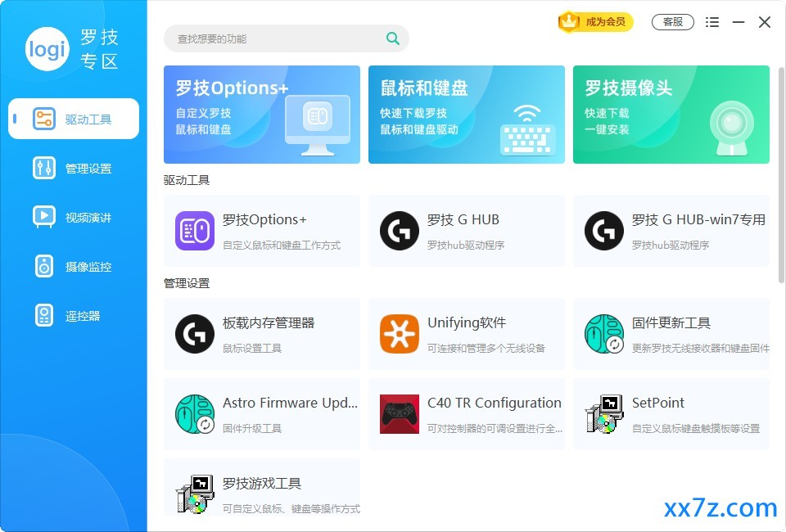Open 客服 customer service button
Image resolution: width=786 pixels, height=532 pixels.
(x=673, y=22)
